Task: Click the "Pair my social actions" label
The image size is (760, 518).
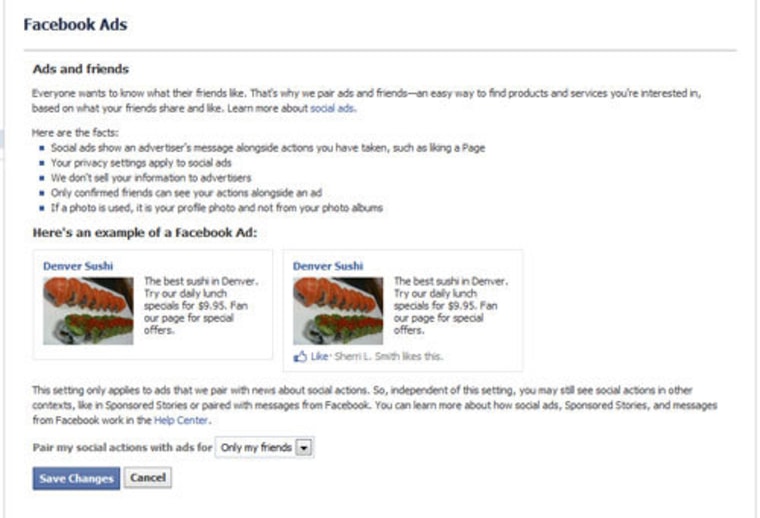Action: click(123, 448)
